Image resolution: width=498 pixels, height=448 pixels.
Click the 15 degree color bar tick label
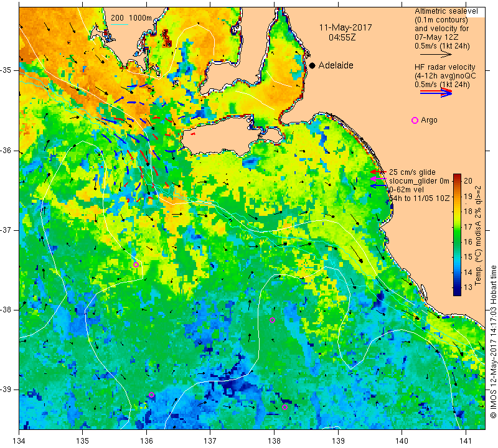click(468, 256)
